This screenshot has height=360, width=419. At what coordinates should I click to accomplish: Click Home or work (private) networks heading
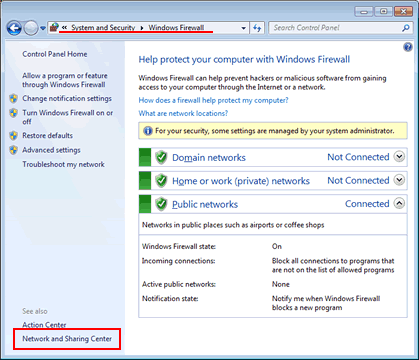[x=241, y=181]
